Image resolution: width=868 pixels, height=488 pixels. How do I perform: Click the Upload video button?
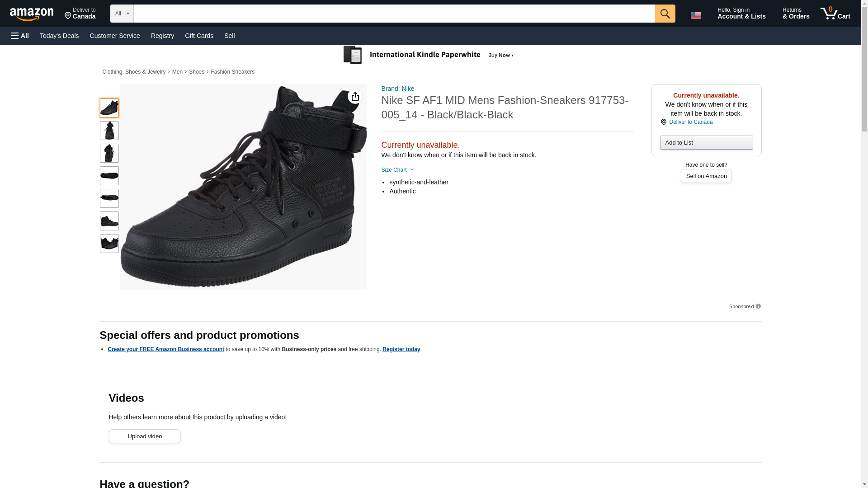point(145,436)
